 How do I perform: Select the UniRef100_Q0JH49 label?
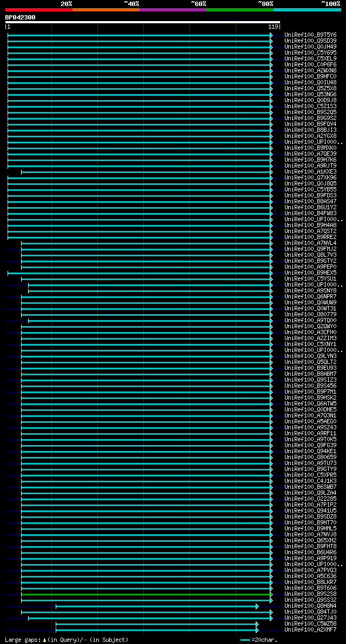[310, 47]
